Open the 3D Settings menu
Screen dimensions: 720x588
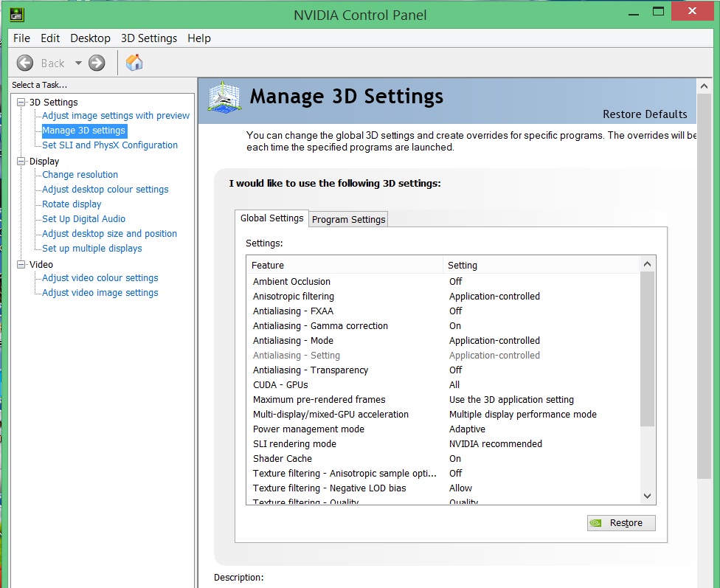[x=149, y=38]
